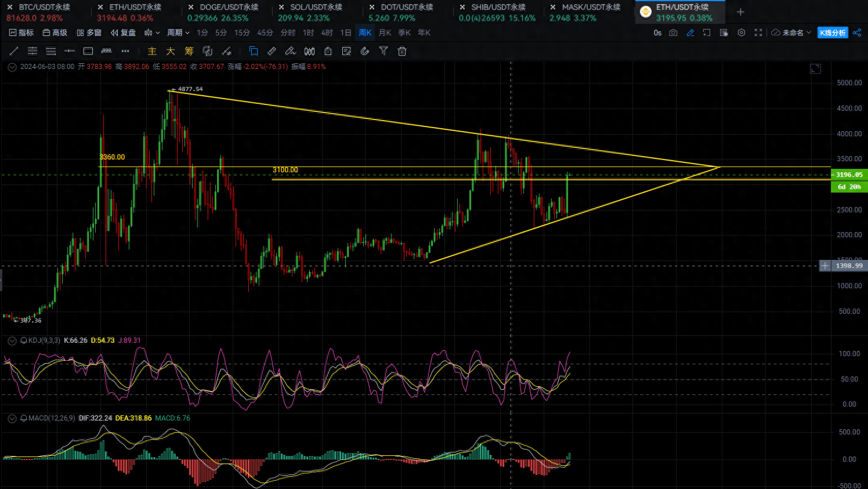Add a new symbol tab

pyautogui.click(x=740, y=12)
